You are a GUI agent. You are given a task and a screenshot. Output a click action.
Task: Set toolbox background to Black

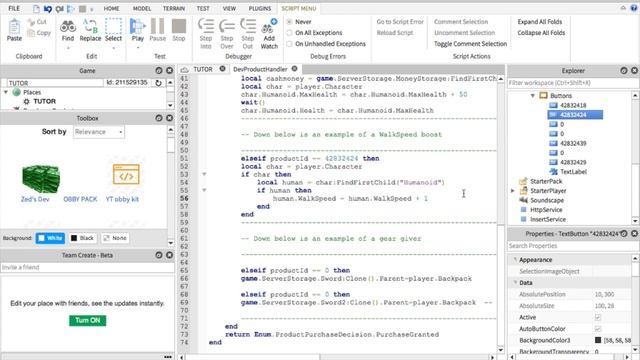[82, 238]
